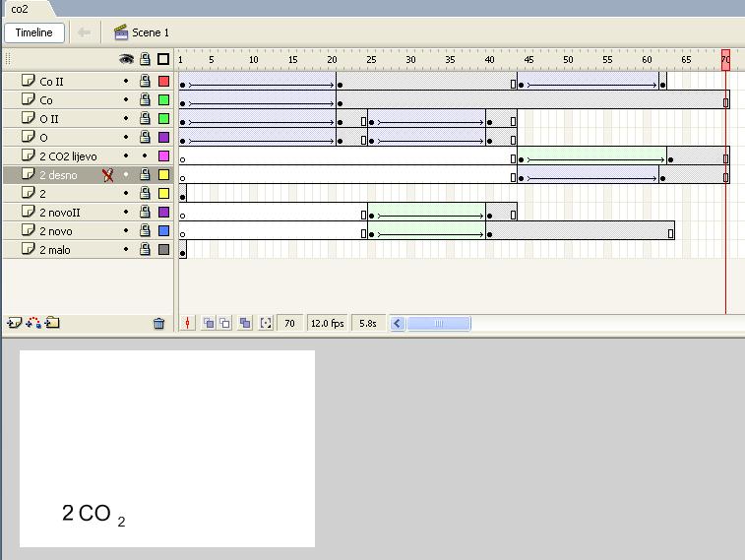This screenshot has height=560, width=745.
Task: Lock all layers using the header padlock
Action: [145, 59]
